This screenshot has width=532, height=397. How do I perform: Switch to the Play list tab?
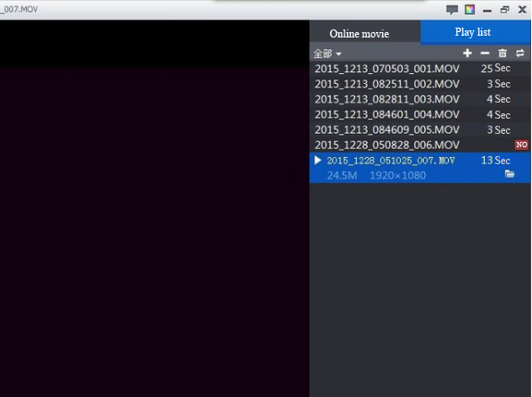pyautogui.click(x=476, y=32)
